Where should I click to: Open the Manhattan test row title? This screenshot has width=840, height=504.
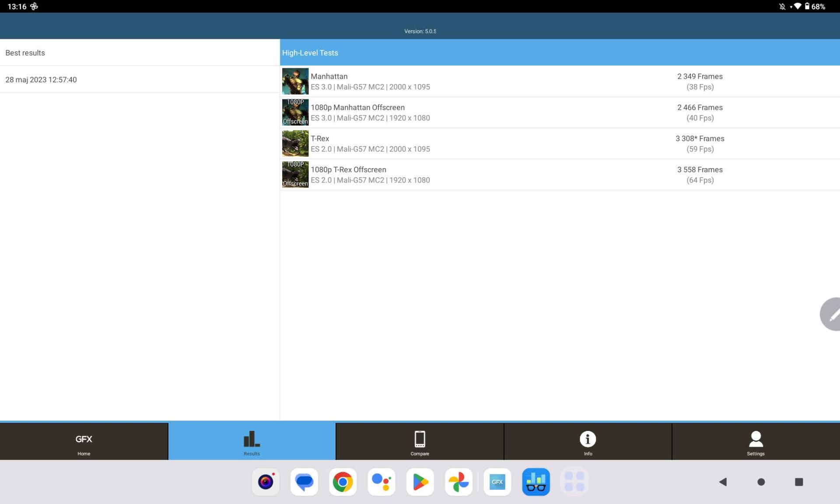tap(329, 76)
